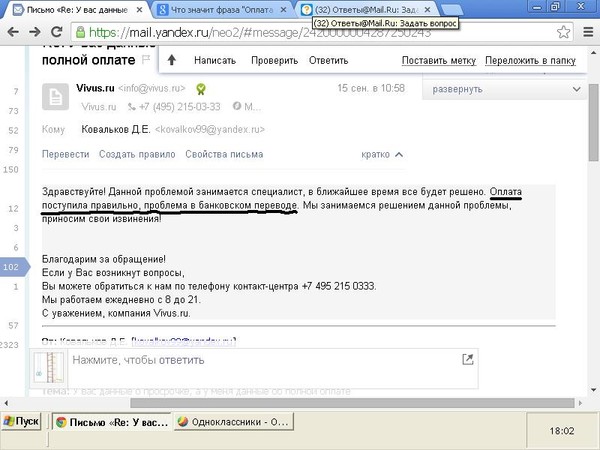Click the Одноклассники taskbar button

233,422
